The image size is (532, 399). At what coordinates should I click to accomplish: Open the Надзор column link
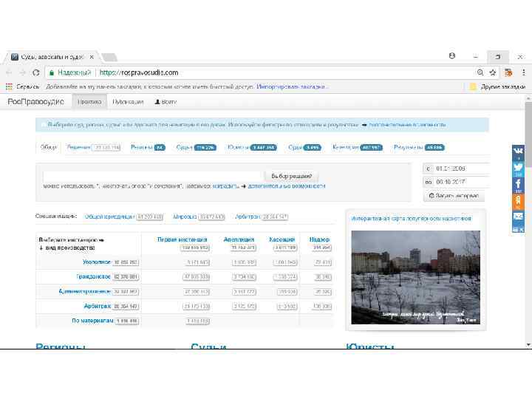[319, 239]
